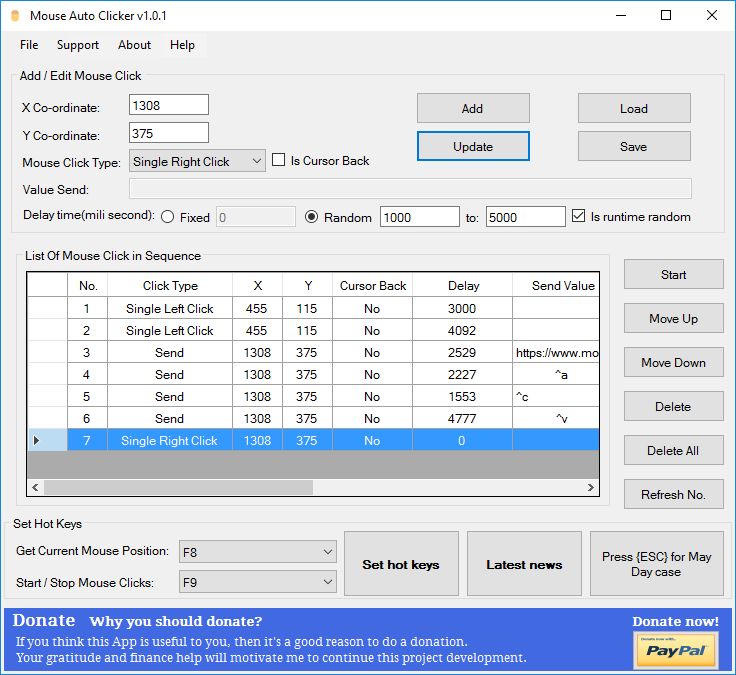Click delay value 1553 in row 5
736x675 pixels.
pyautogui.click(x=463, y=397)
